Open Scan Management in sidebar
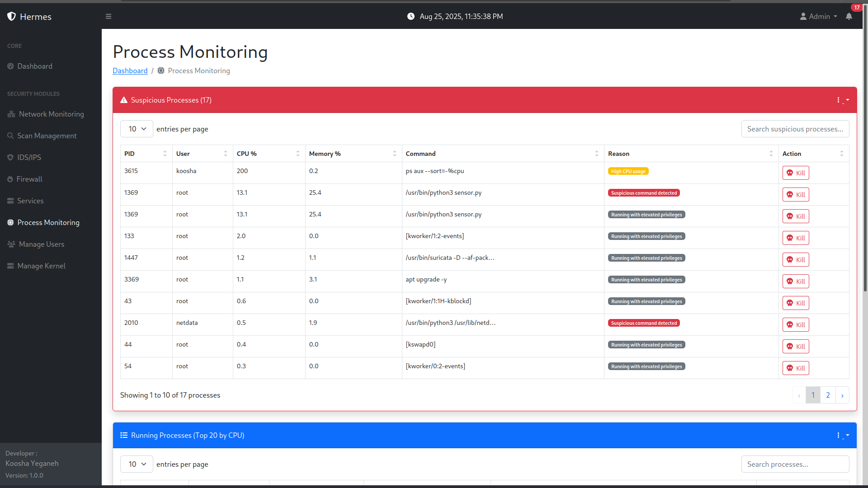Viewport: 868px width, 488px height. coord(47,136)
